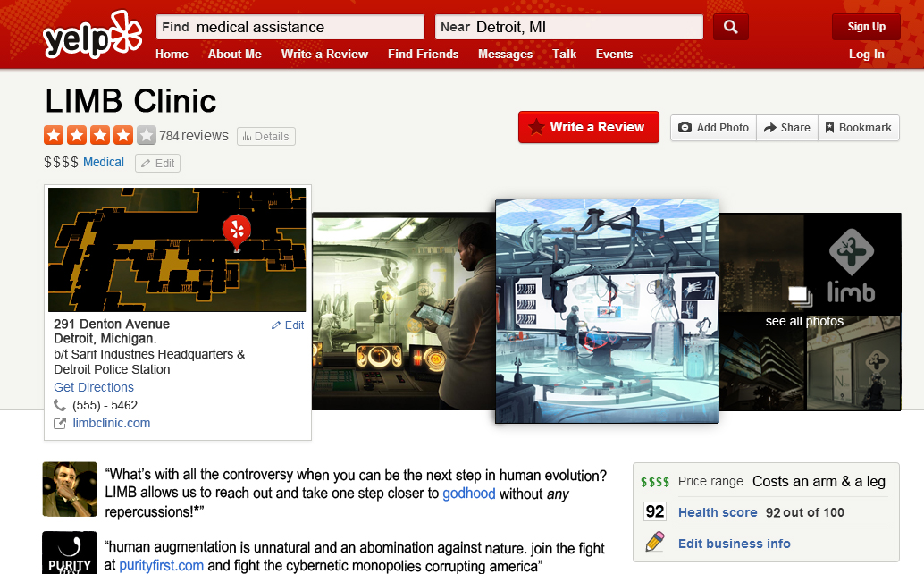Open the Find Friends menu item
This screenshot has height=574, width=924.
point(423,55)
